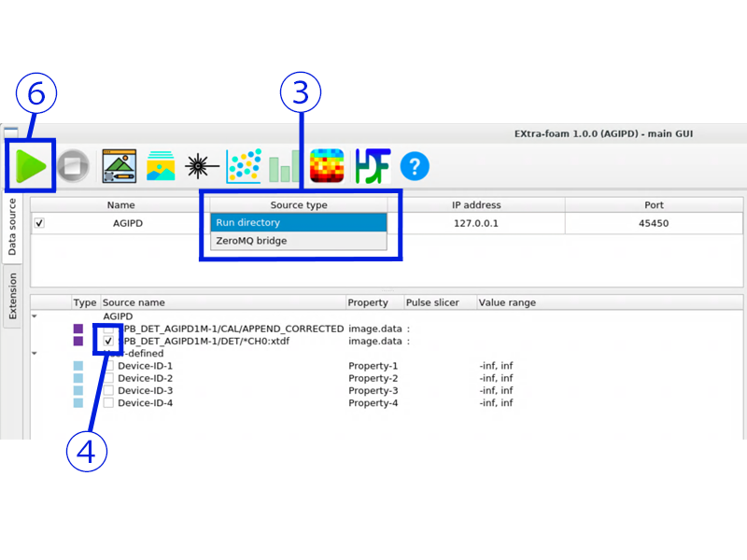Switch to the Extension side tab
This screenshot has width=747, height=560.
pos(12,296)
